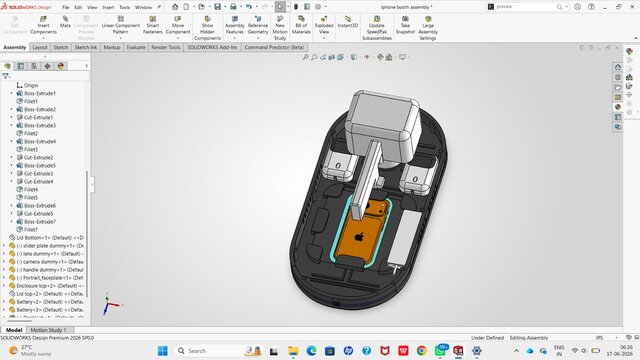
Task: Expand Enclosure top<2> component
Action: point(4,286)
